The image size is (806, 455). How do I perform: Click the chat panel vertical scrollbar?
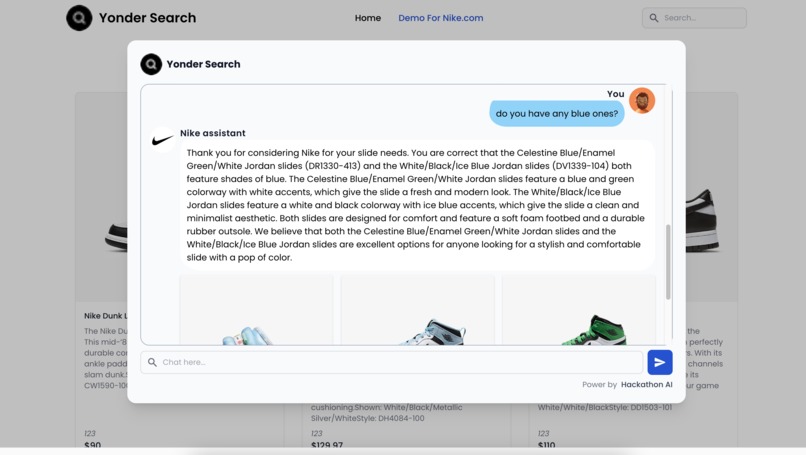[668, 262]
